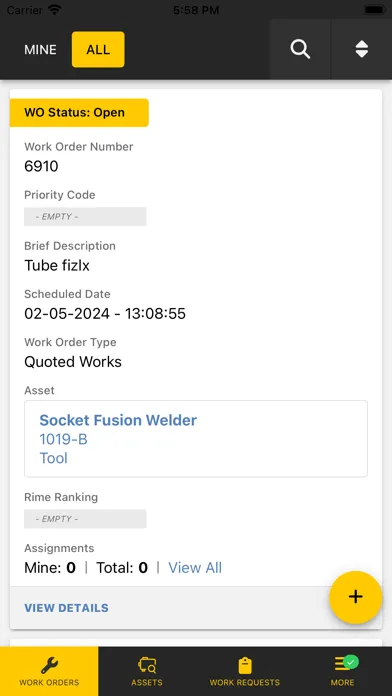Tap the yellow plus add button
The height and width of the screenshot is (696, 392).
tap(356, 597)
